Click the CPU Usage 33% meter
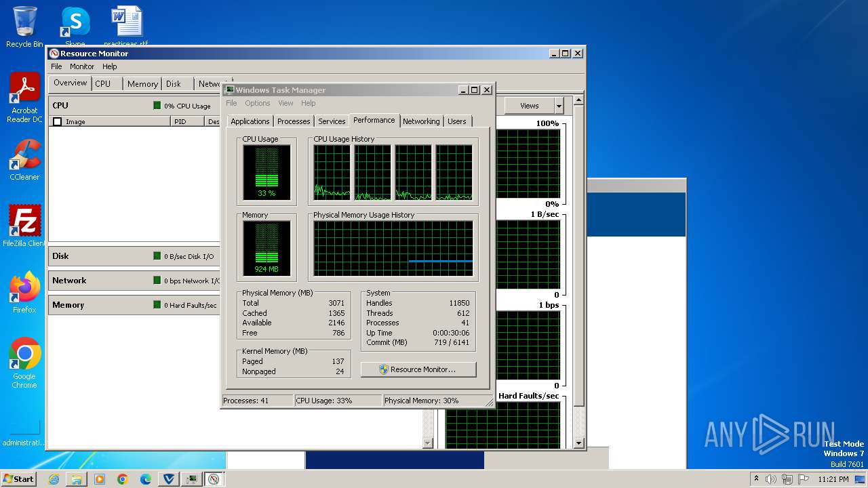868x488 pixels. tap(267, 172)
